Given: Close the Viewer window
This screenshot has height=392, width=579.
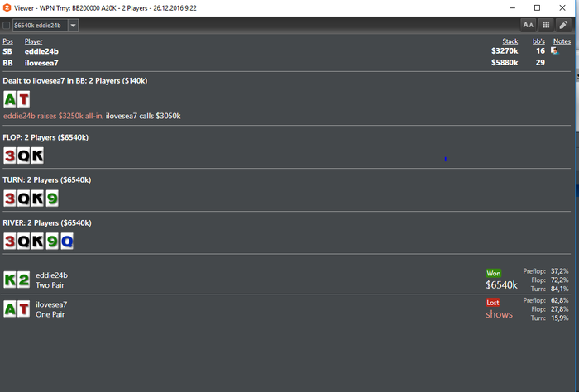Looking at the screenshot, I should coord(562,7).
